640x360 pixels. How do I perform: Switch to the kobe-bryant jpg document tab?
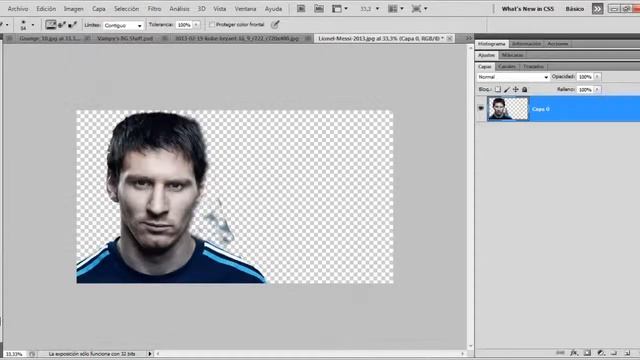(237, 38)
